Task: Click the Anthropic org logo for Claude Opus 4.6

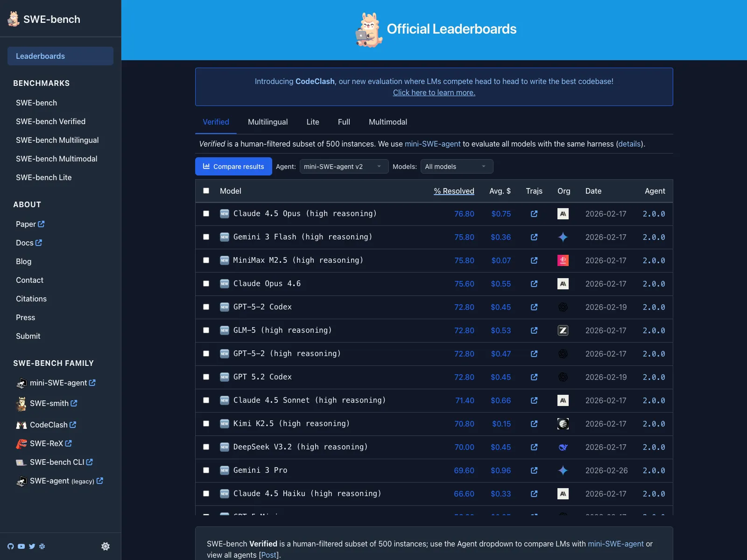Action: pos(563,284)
